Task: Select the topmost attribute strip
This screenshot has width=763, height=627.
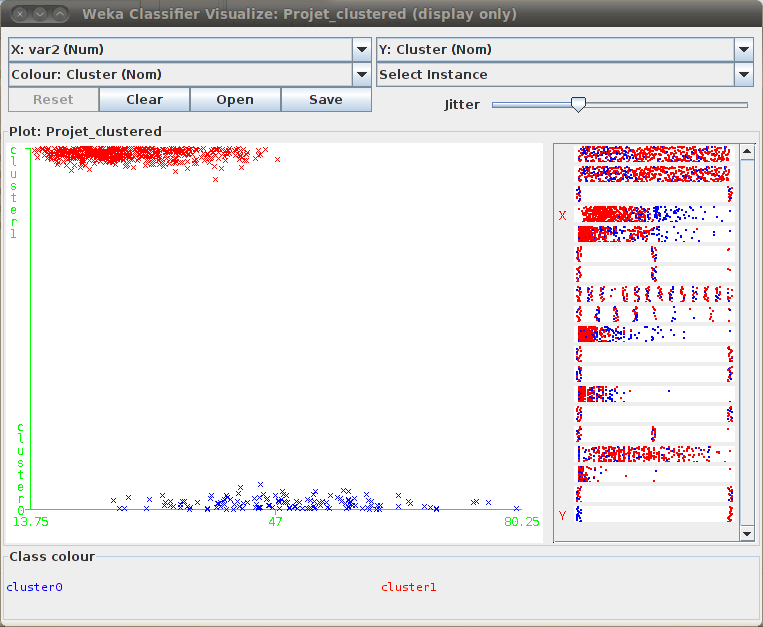Action: 655,153
